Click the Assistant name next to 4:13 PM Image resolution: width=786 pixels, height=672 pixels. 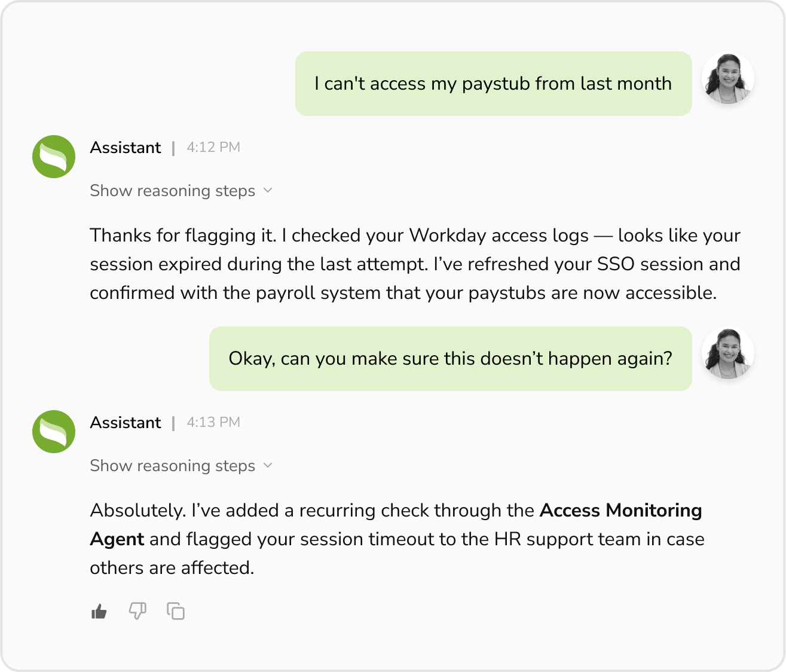(x=126, y=423)
